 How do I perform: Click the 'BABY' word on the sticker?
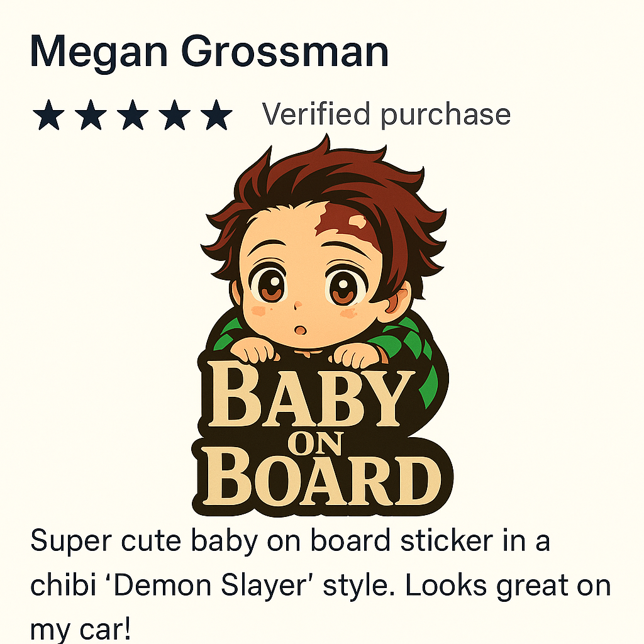coord(309,394)
